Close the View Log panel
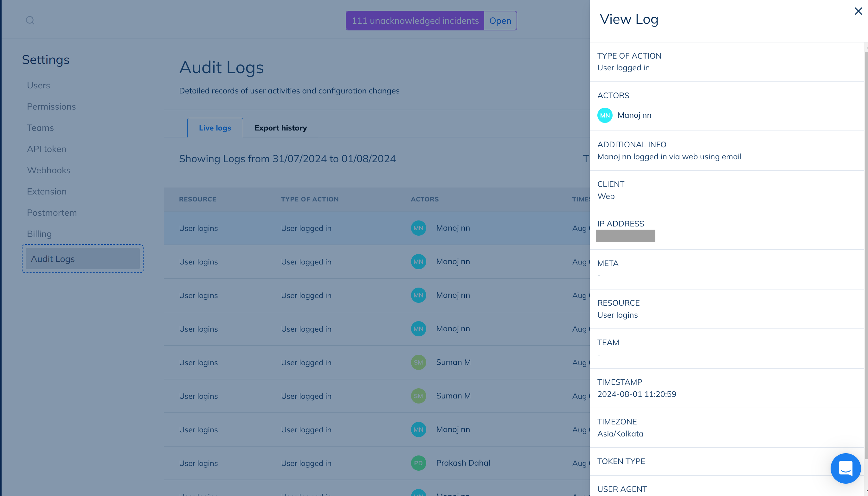868x496 pixels. 858,11
